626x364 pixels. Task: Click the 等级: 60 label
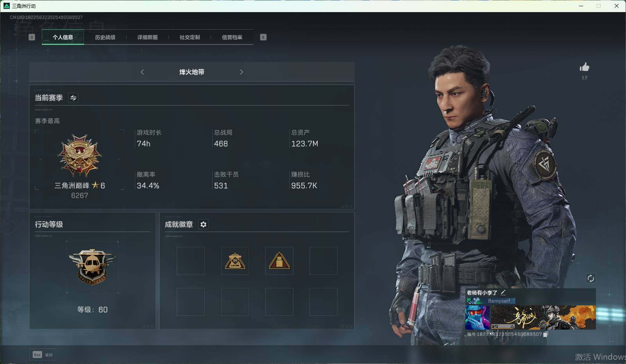(92, 310)
